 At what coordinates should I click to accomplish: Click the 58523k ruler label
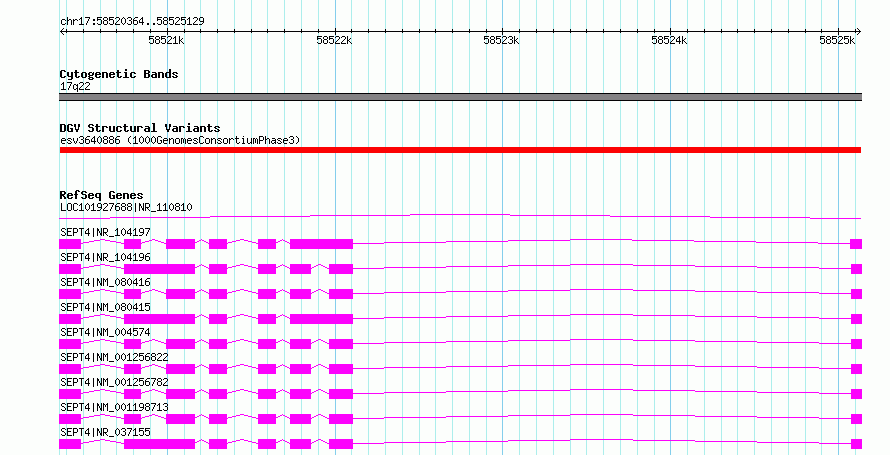[x=501, y=40]
